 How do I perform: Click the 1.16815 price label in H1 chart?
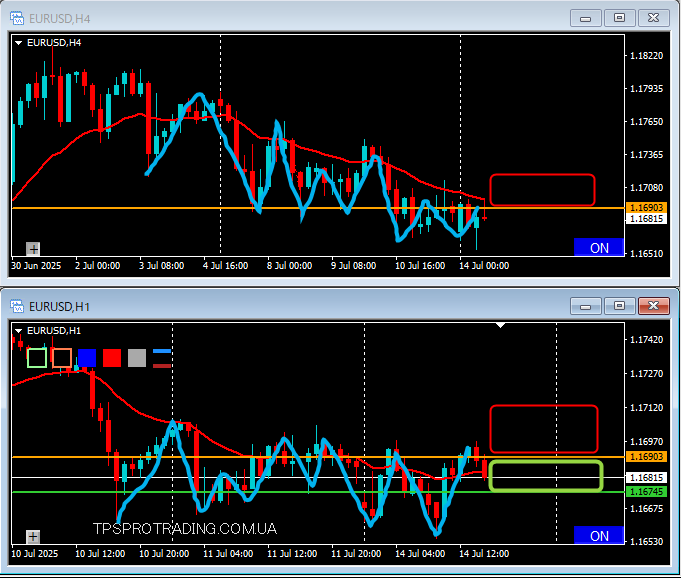[646, 477]
